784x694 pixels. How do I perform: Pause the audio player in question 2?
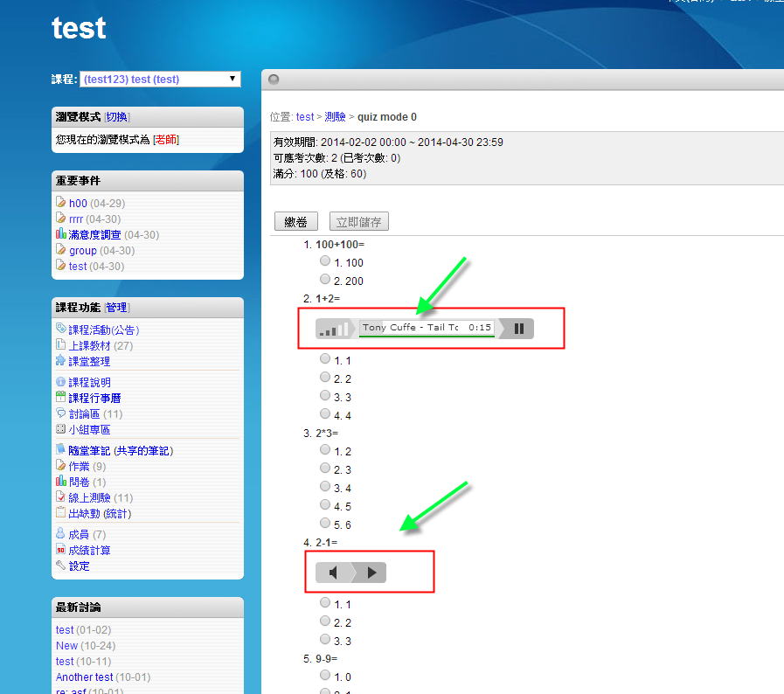point(519,329)
